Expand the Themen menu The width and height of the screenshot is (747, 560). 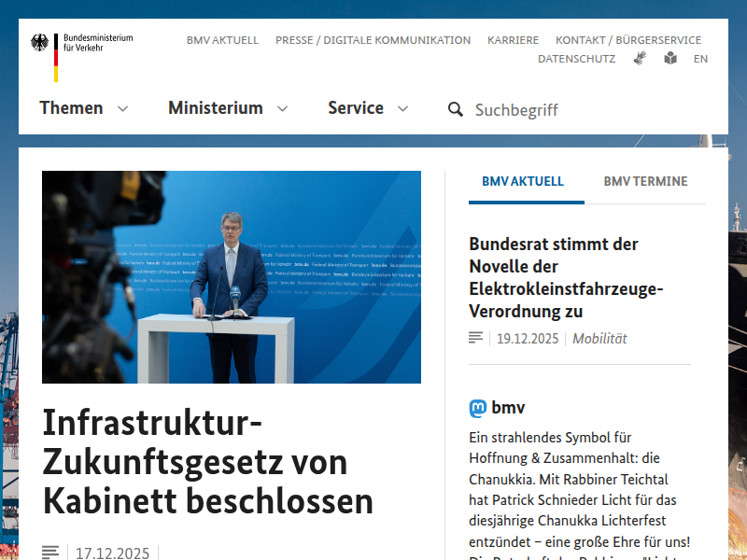click(x=84, y=108)
